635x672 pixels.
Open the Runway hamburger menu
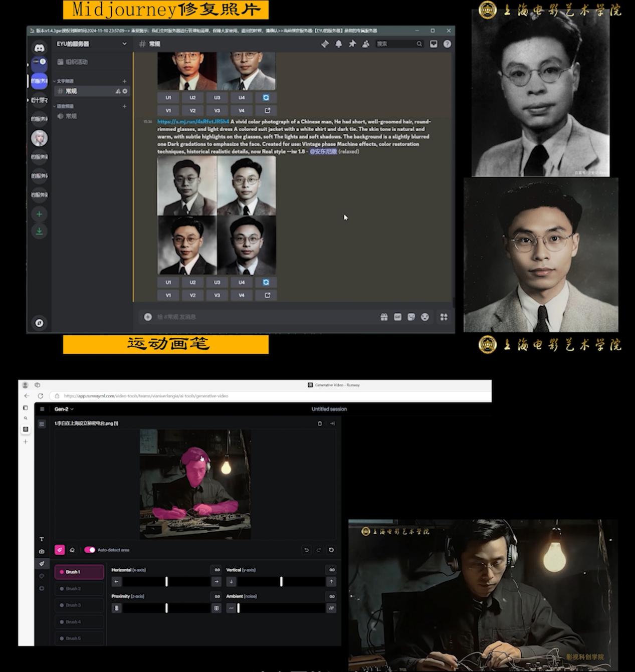point(42,409)
